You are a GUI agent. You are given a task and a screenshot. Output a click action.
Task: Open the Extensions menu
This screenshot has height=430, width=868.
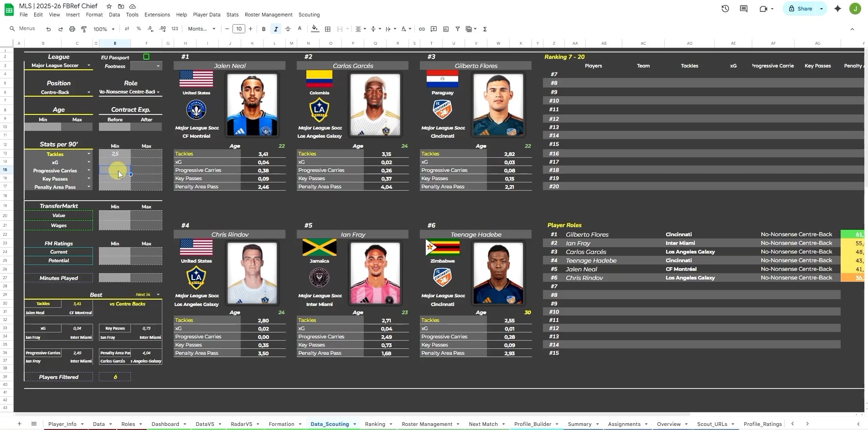point(157,15)
